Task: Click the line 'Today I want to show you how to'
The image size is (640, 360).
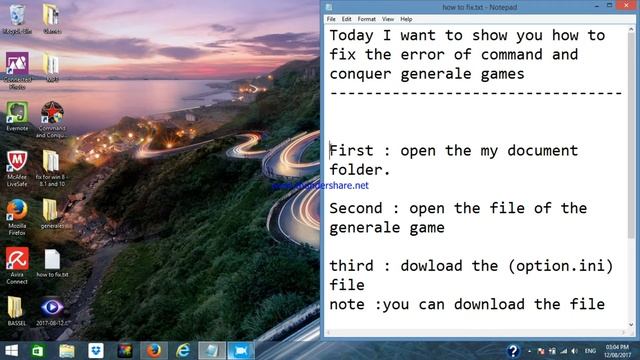Action: [x=467, y=35]
